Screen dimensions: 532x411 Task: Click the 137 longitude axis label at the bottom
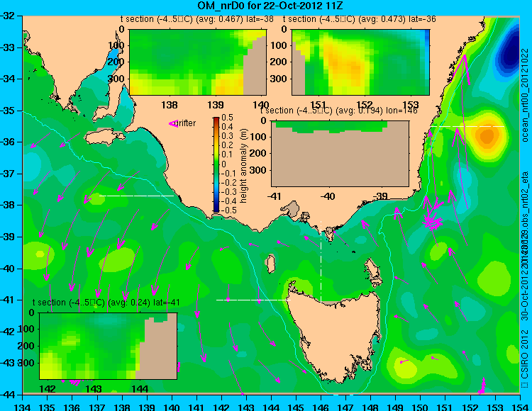pyautogui.click(x=97, y=407)
